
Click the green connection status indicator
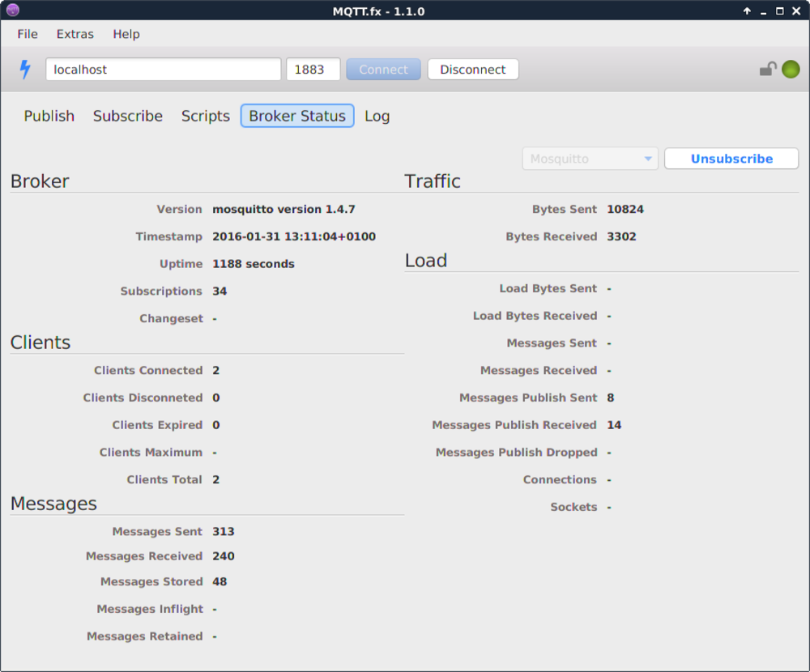(791, 70)
